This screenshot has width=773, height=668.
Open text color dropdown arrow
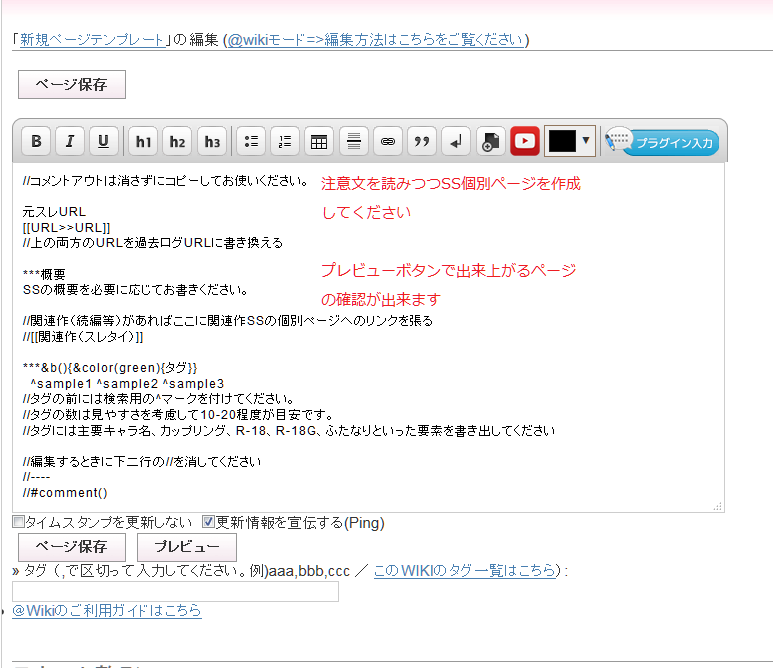pyautogui.click(x=586, y=141)
